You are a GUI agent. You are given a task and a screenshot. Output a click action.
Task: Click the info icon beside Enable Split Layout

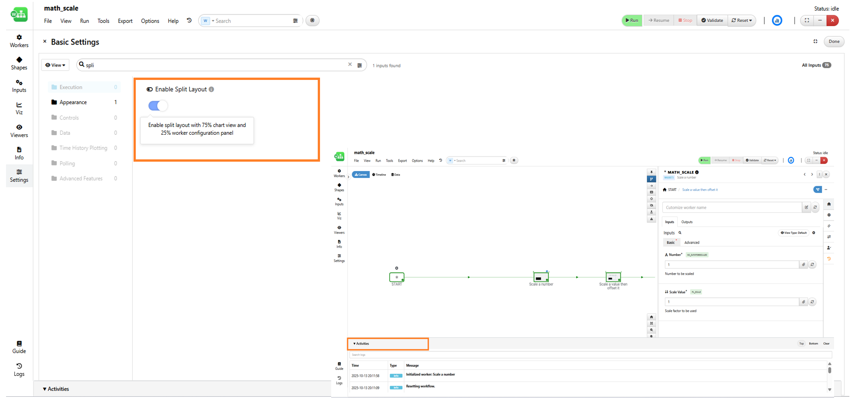212,89
